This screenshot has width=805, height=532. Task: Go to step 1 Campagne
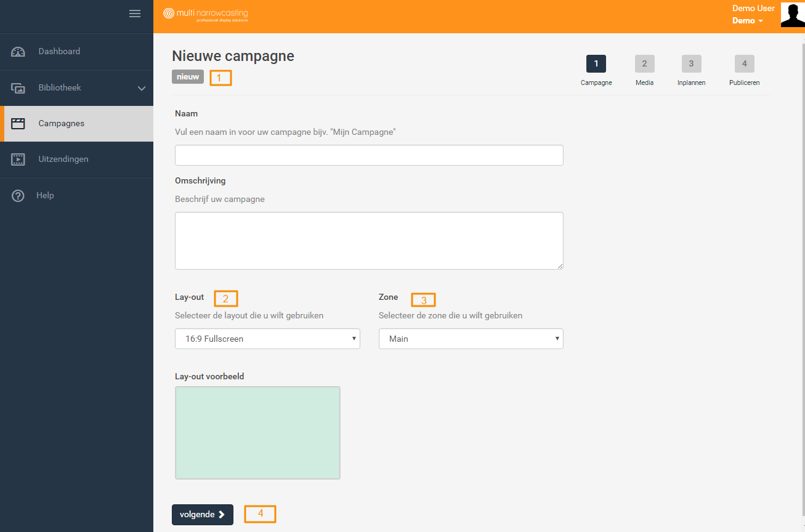(x=596, y=70)
